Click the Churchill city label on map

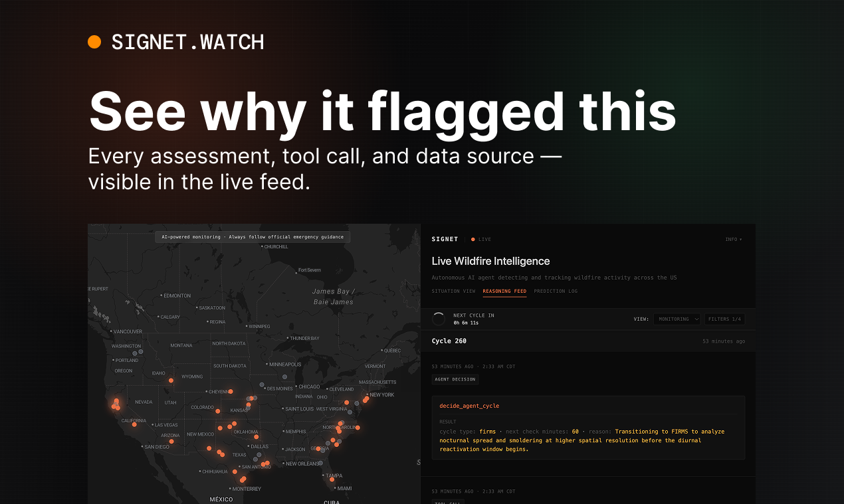(276, 246)
